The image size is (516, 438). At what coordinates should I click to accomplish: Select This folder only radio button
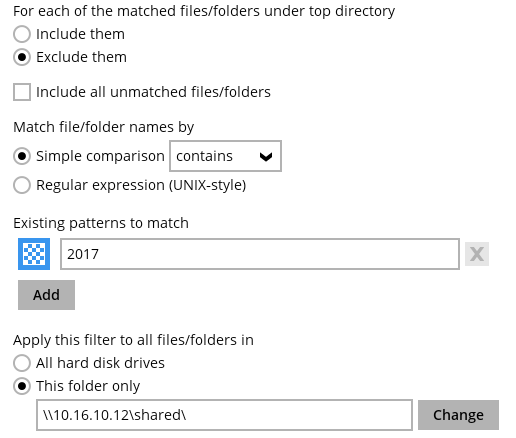[x=22, y=386]
